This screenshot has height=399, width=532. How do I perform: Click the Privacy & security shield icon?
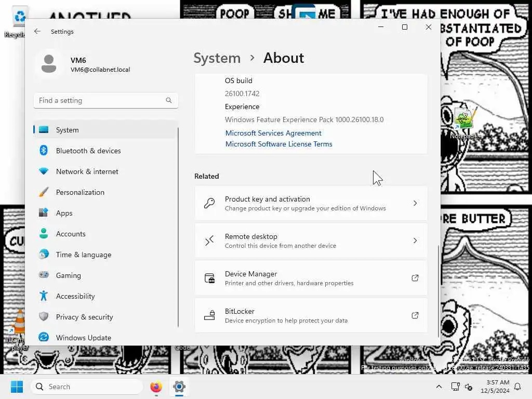coord(44,316)
